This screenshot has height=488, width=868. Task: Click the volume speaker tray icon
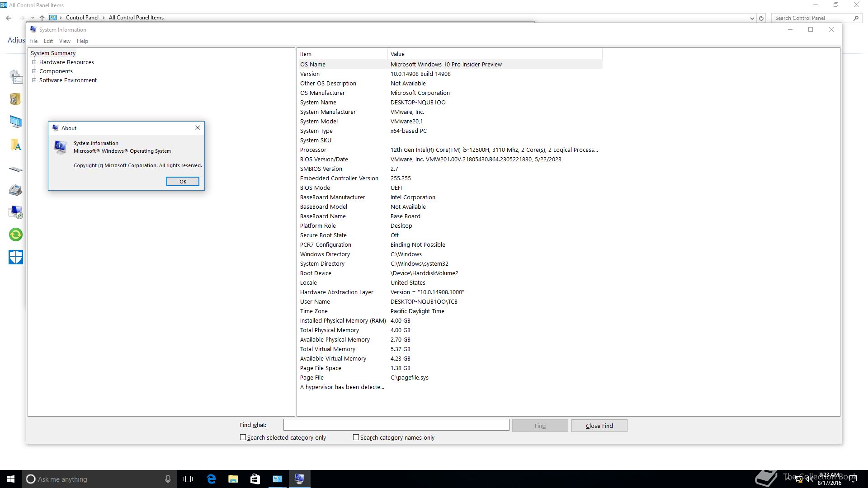pos(809,479)
